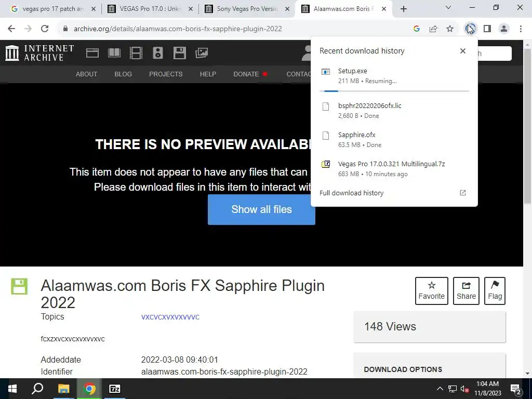532x399 pixels.
Task: Click the Flag button
Action: click(x=495, y=291)
